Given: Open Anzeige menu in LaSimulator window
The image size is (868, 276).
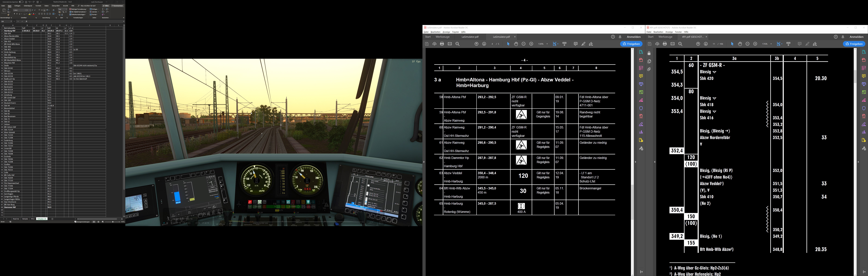Looking at the screenshot, I should coord(446,32).
